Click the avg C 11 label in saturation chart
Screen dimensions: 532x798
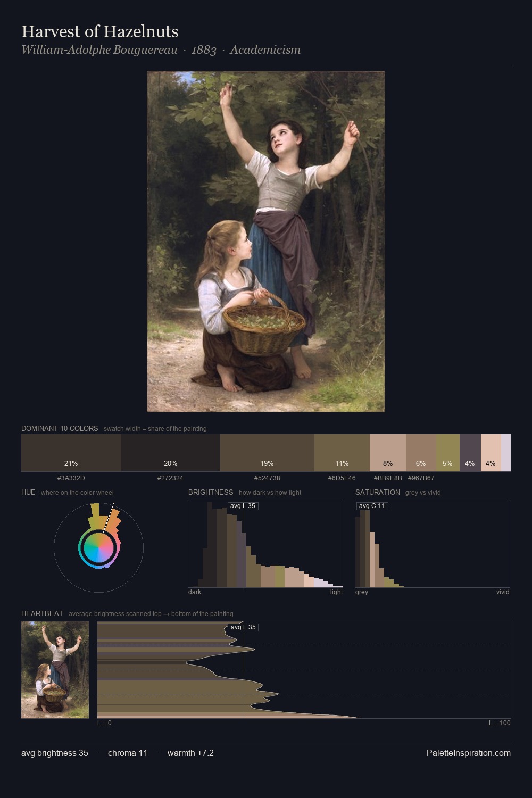pos(372,506)
